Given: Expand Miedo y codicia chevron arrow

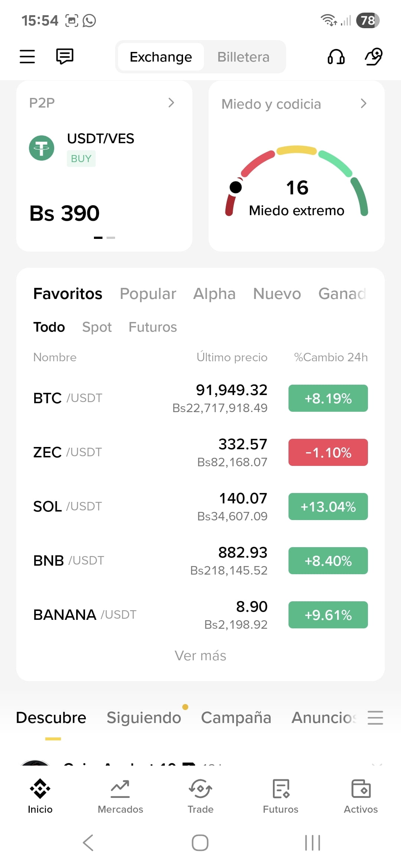Looking at the screenshot, I should click(363, 103).
